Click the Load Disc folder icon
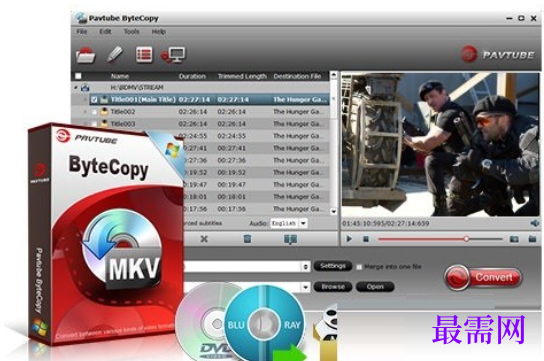544x361 pixels. [85, 55]
